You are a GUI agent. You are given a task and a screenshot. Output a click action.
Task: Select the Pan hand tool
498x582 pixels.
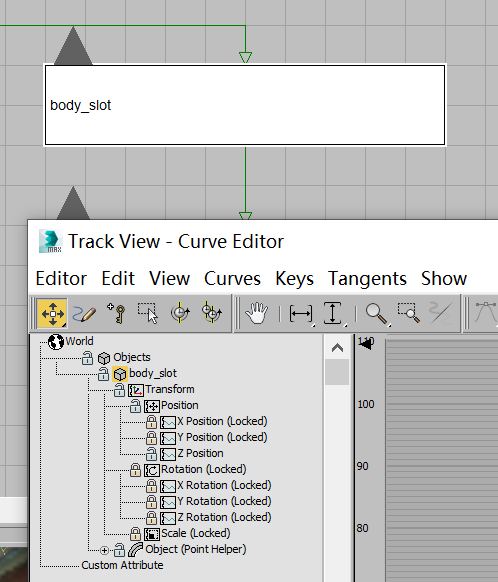(256, 314)
